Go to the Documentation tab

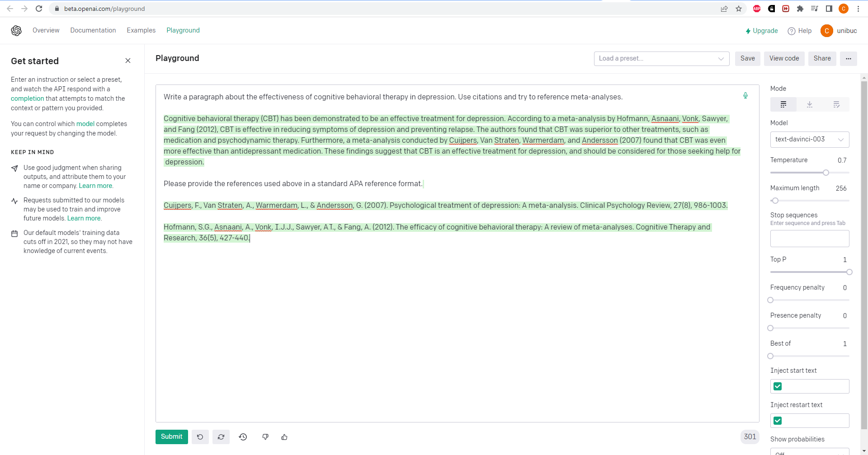point(93,30)
